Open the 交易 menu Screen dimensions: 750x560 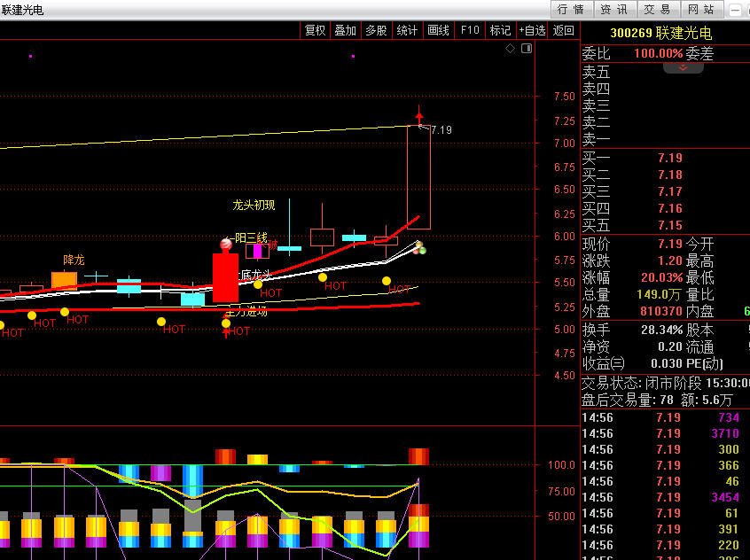point(657,10)
